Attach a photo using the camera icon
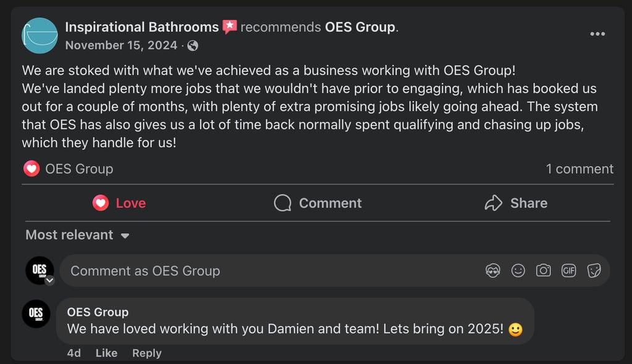Viewport: 632px width, 364px height. click(543, 271)
